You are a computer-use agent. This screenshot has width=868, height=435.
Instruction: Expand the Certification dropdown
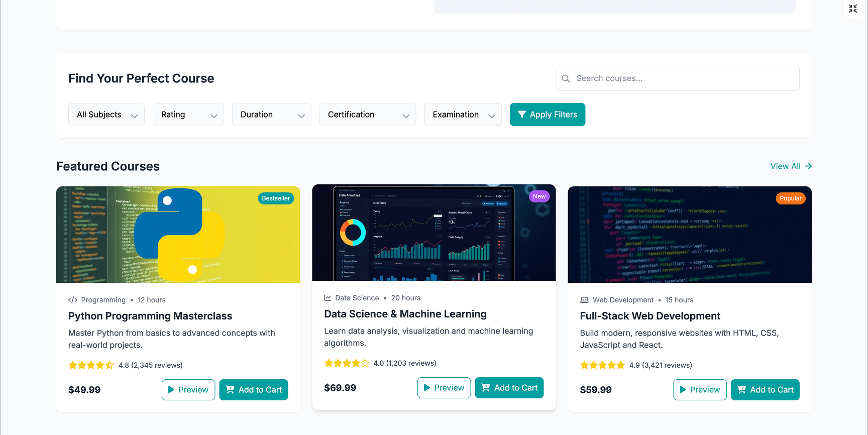click(368, 115)
